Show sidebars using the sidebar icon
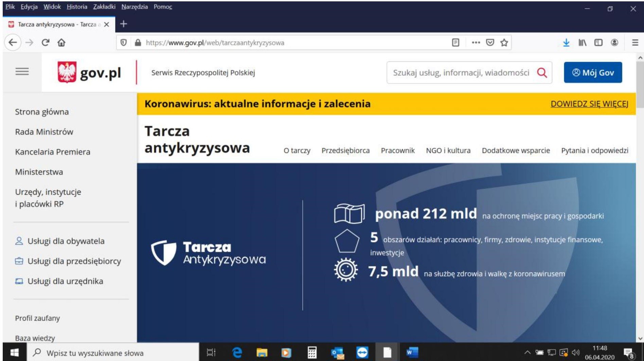This screenshot has height=361, width=644. [x=598, y=42]
